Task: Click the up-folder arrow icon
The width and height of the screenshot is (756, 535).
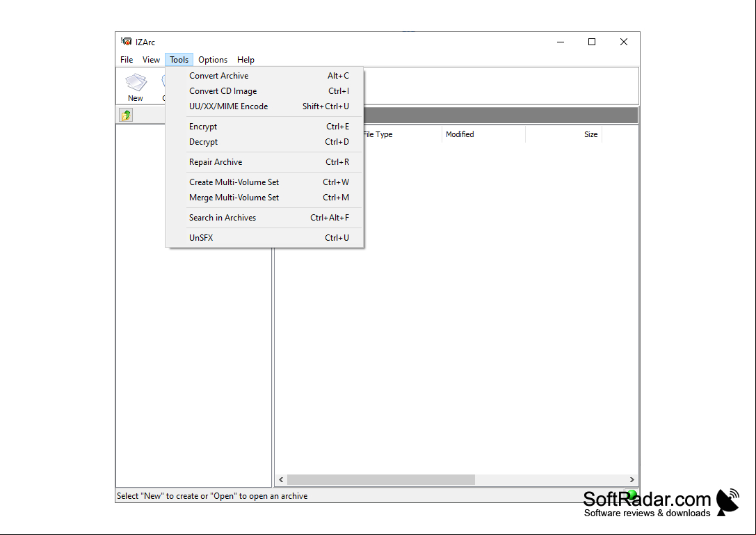Action: pyautogui.click(x=127, y=115)
